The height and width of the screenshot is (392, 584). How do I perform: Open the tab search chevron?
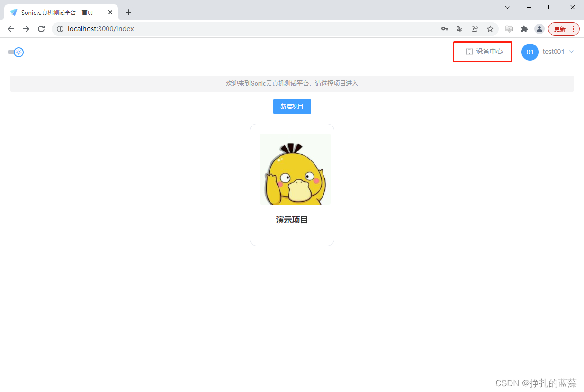click(x=507, y=7)
